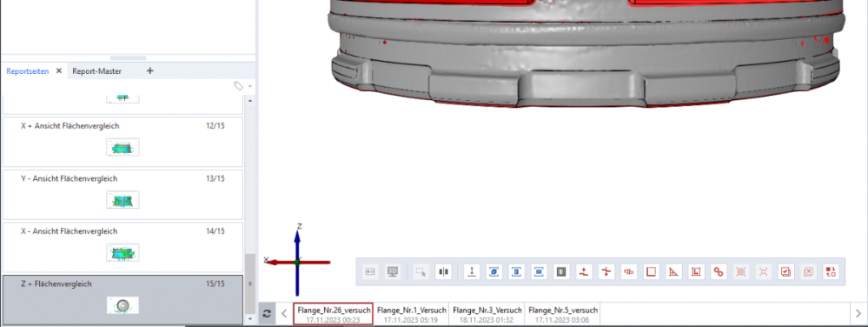Switch to the Reportseiten tab
The height and width of the screenshot is (327, 868).
pos(28,71)
